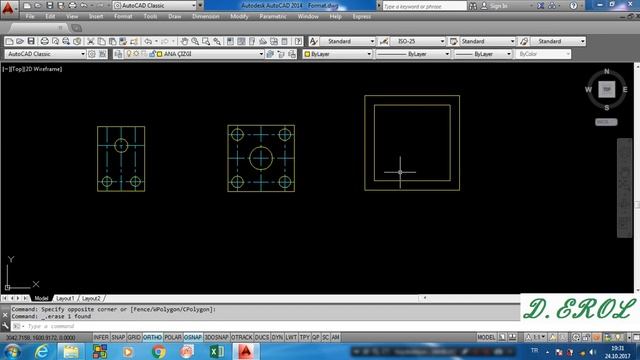
Task: Click the Make Object's Layer Current icon
Action: [270, 54]
